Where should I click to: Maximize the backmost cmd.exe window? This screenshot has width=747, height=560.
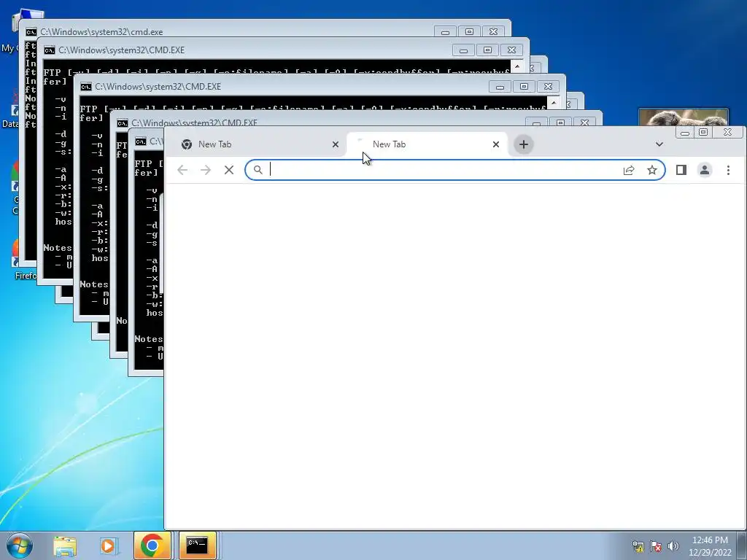pos(469,32)
